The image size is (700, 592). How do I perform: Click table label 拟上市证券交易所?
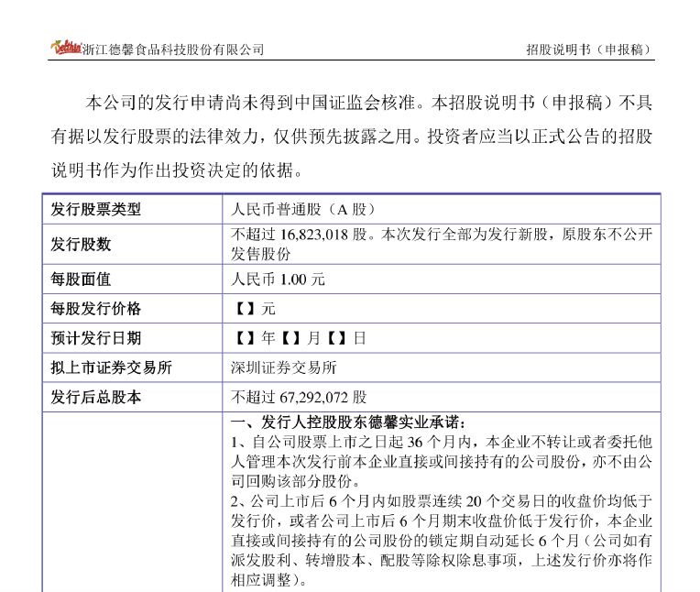click(111, 367)
